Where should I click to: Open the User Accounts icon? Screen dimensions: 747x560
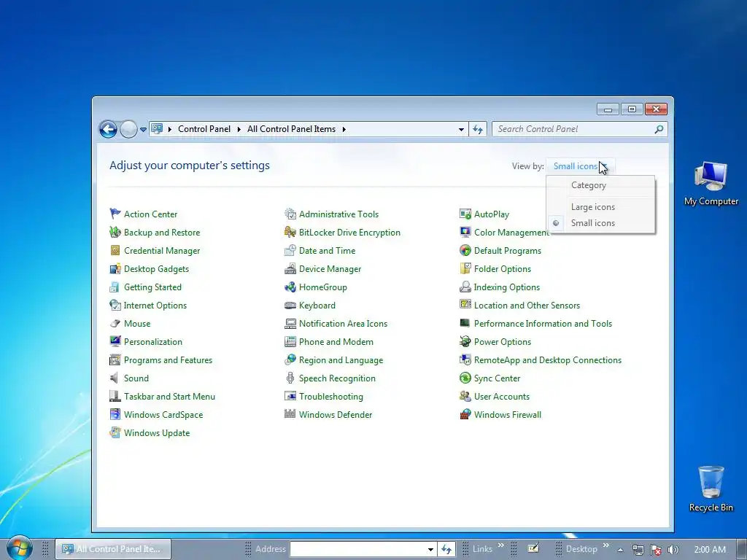click(x=465, y=396)
